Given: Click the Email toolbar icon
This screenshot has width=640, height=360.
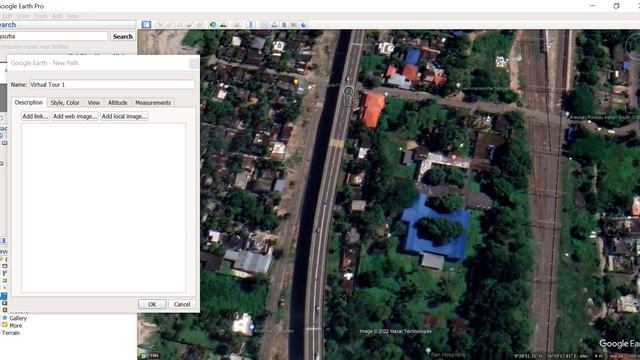Looking at the screenshot, I should pyautogui.click(x=264, y=25).
